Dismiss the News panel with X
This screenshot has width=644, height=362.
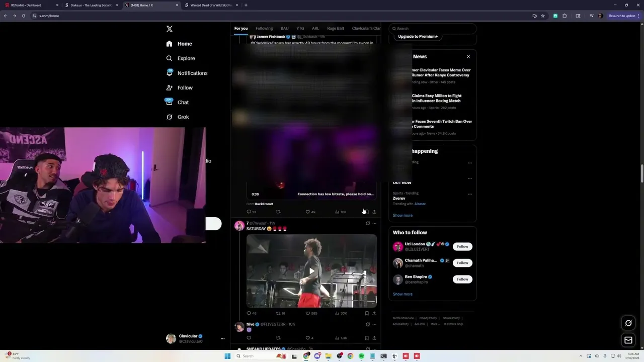tap(468, 57)
